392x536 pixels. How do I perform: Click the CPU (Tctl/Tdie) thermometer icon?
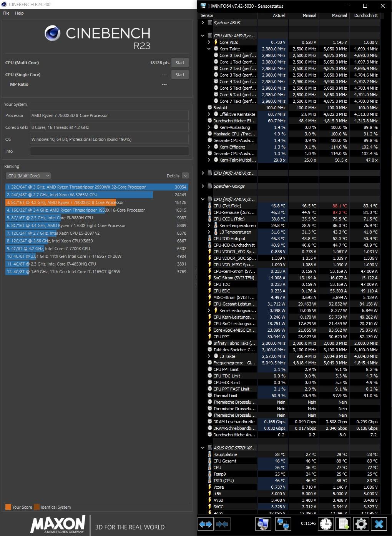[210, 206]
